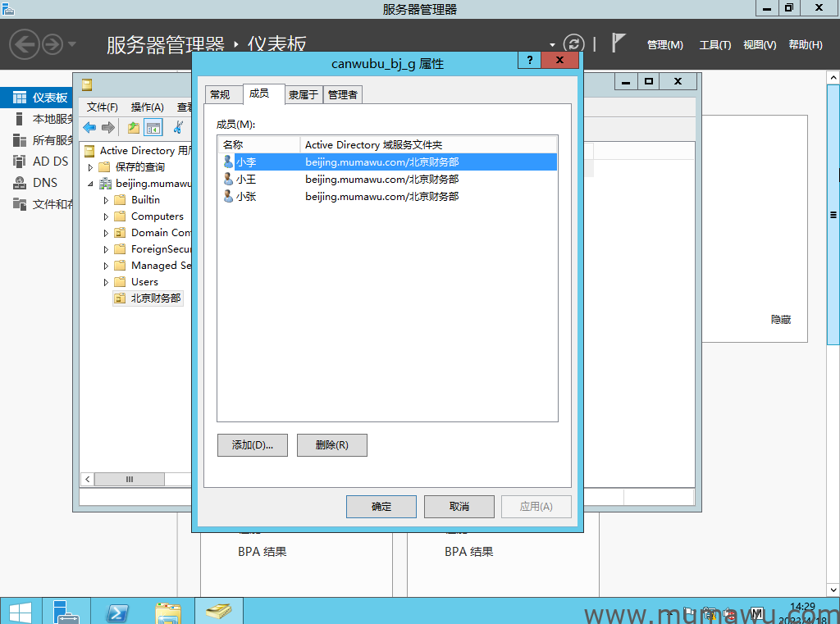Open the 工具(T) menu
The width and height of the screenshot is (840, 624).
[x=714, y=45]
